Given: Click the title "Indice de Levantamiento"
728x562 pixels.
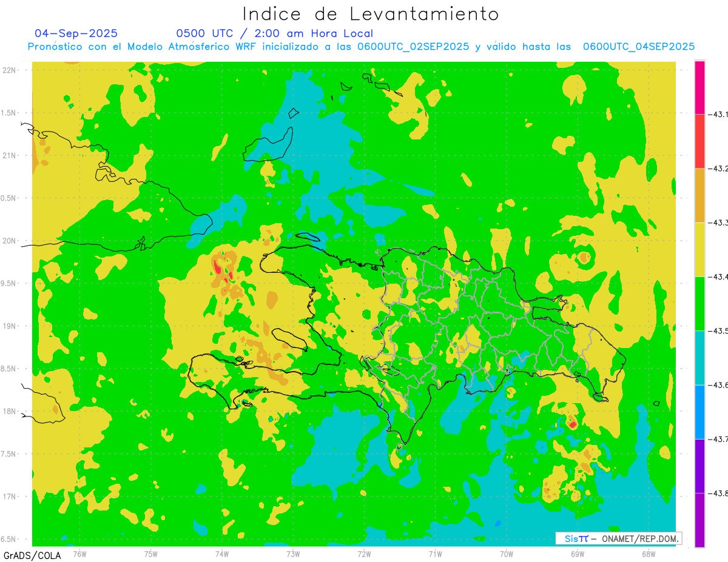Looking at the screenshot, I should pos(370,13).
